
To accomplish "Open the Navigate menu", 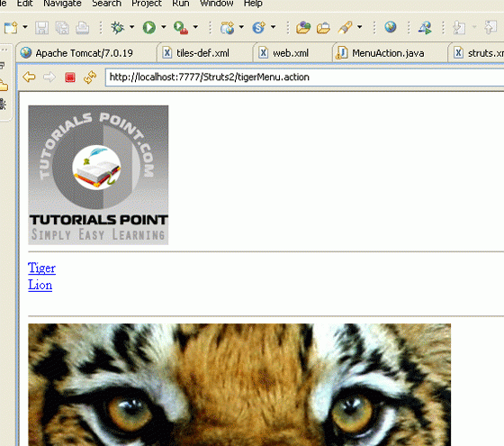I will pos(62,4).
